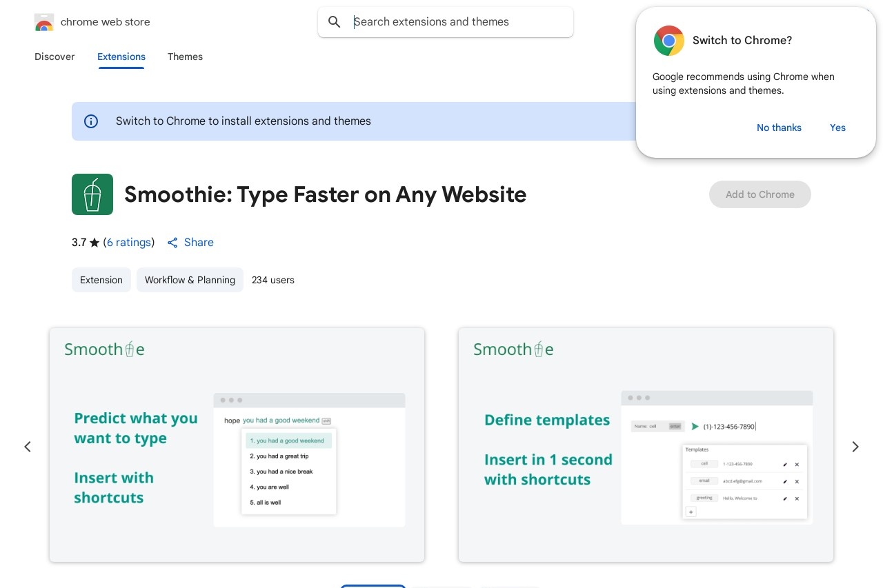This screenshot has width=883, height=588.
Task: Click the 'Smoothie: Type Faster on Any Website' heading
Action: [325, 194]
